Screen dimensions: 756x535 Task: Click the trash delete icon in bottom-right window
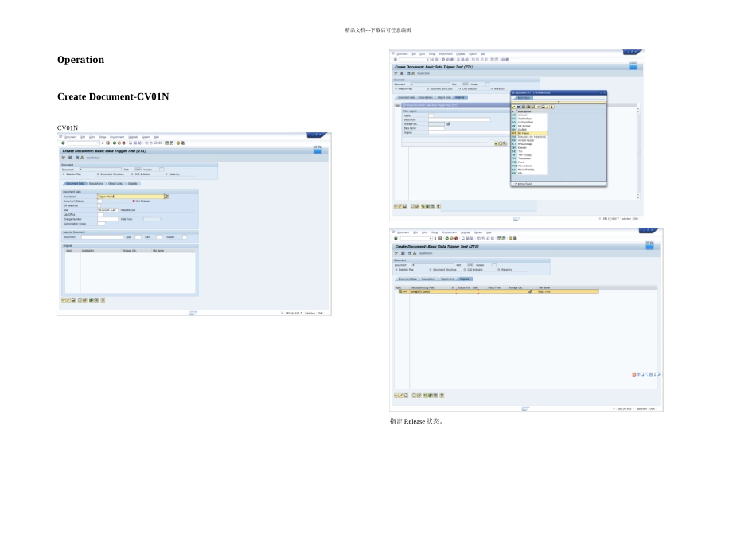point(442,396)
